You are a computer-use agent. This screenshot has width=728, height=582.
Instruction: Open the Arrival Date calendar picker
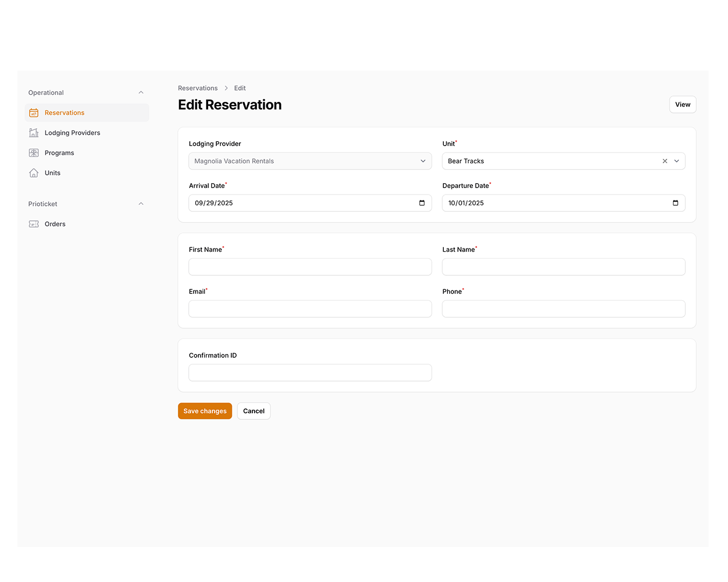coord(422,203)
